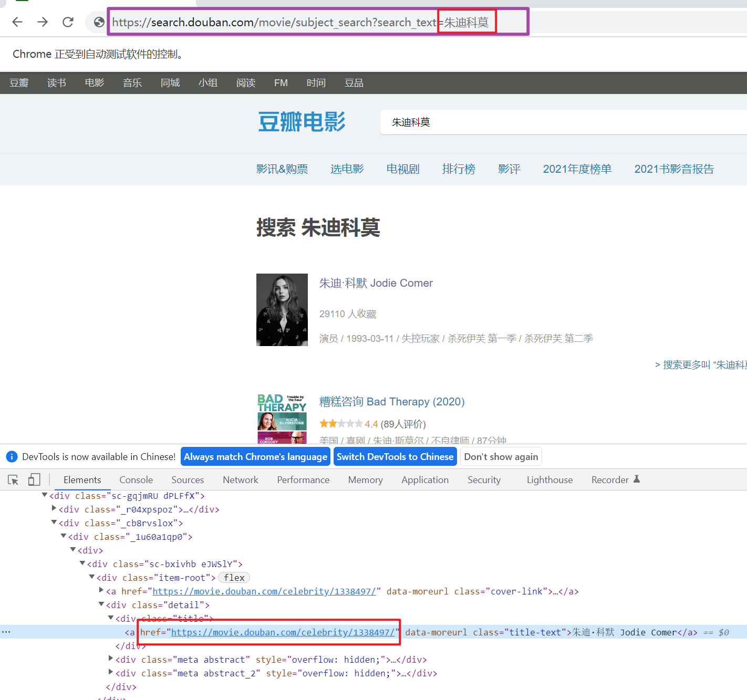Click Switch DevTools to Chinese button
Image resolution: width=747 pixels, height=700 pixels.
pyautogui.click(x=395, y=457)
